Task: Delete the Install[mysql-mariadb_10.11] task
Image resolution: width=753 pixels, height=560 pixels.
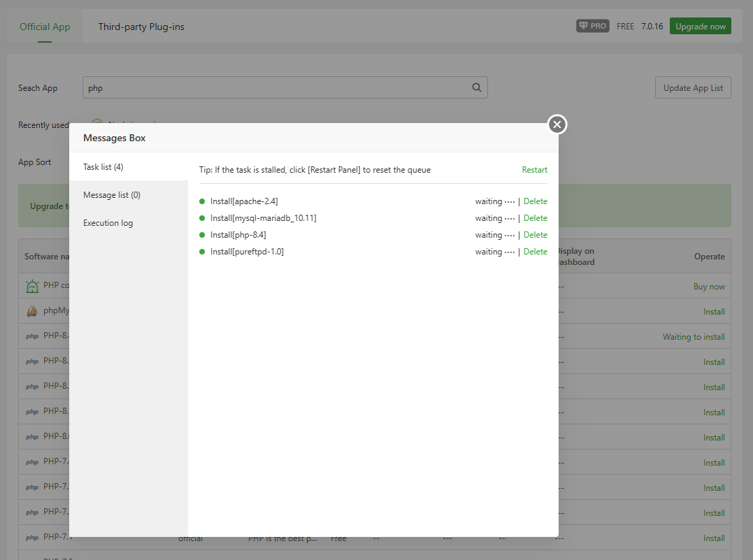Action: (x=535, y=218)
